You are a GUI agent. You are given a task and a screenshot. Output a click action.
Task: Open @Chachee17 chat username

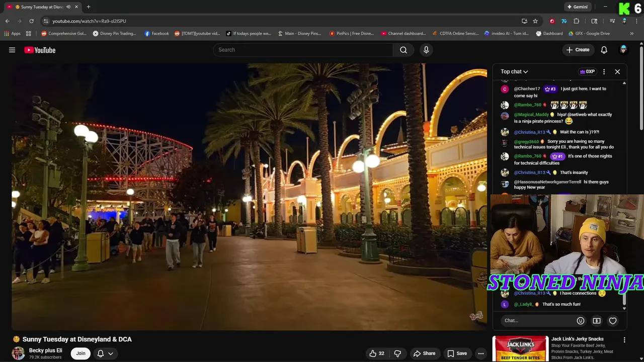(527, 89)
